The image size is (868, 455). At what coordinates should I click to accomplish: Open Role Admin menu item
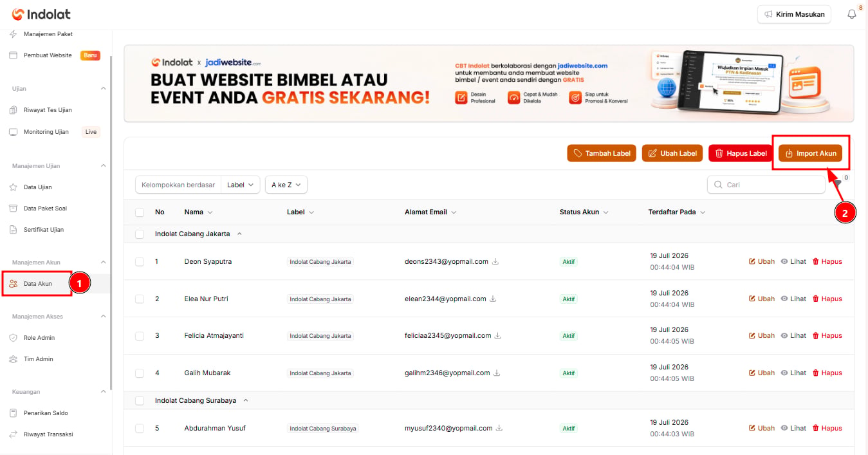point(39,338)
